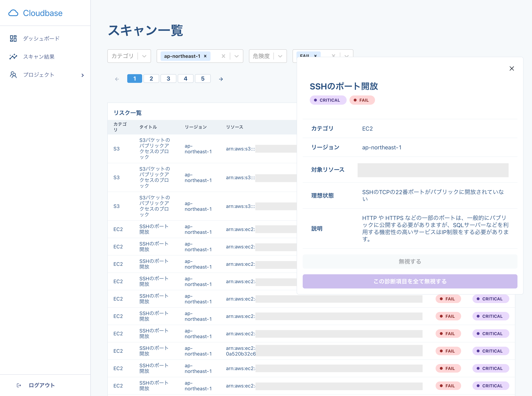The height and width of the screenshot is (396, 532).
Task: Click the ログアウト logout icon
Action: click(19, 385)
